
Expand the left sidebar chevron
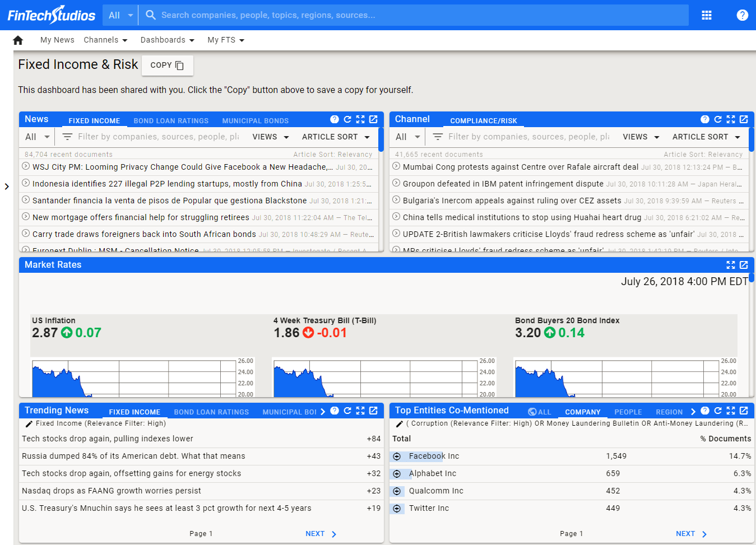[x=7, y=187]
